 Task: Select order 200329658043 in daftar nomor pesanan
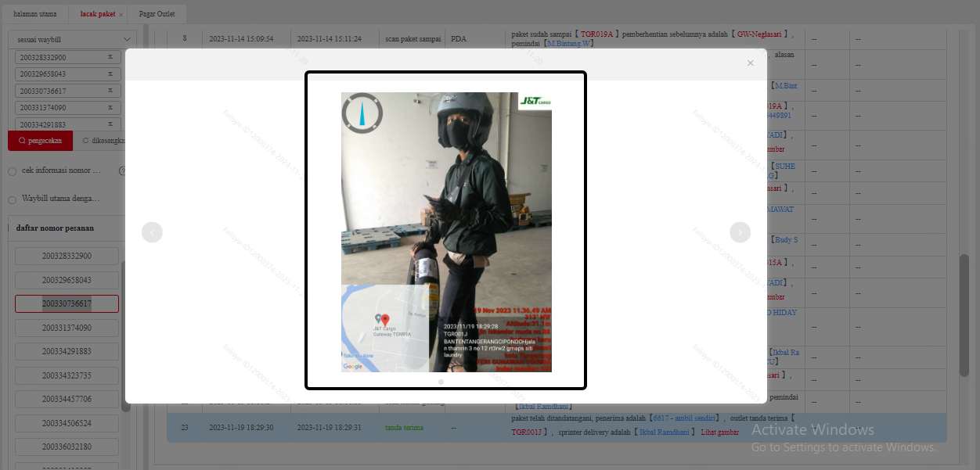pyautogui.click(x=67, y=280)
